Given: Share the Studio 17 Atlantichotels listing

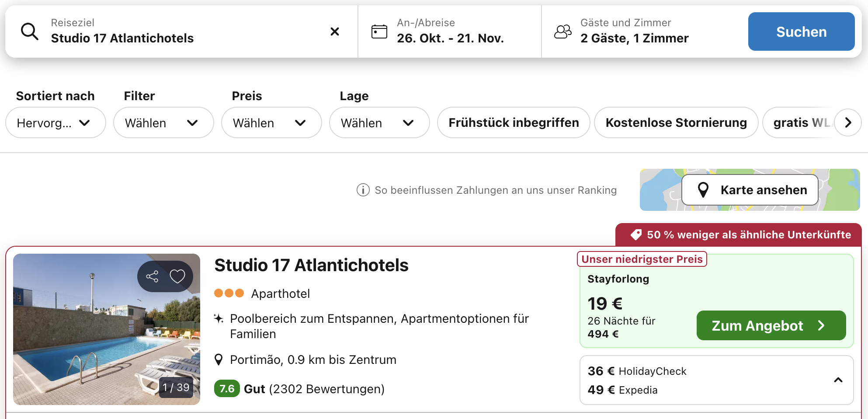Looking at the screenshot, I should [152, 276].
